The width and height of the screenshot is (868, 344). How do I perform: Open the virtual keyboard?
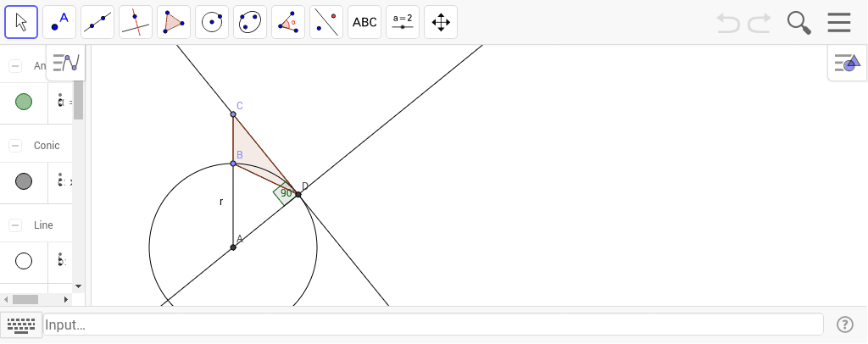pyautogui.click(x=21, y=325)
